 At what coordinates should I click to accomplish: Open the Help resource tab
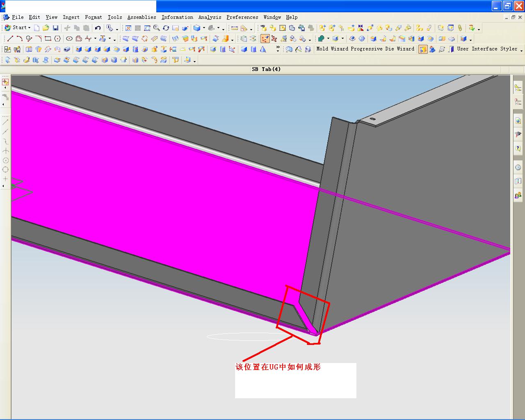click(x=518, y=148)
